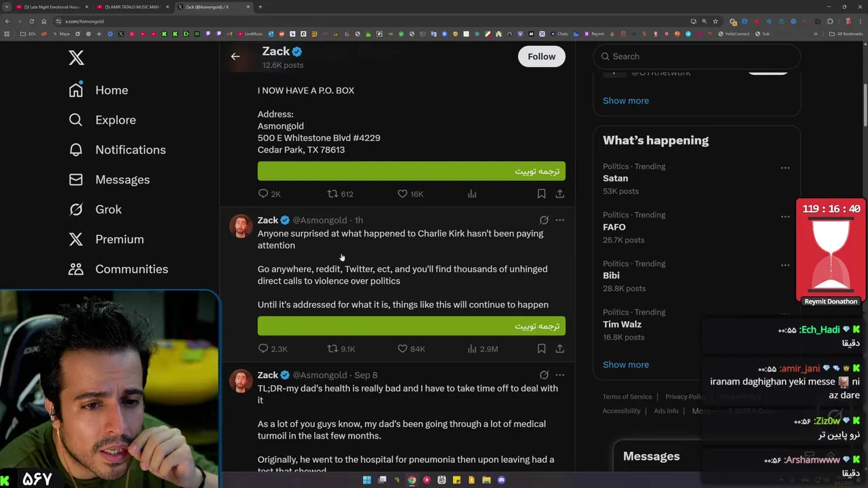Like the Charlie Kirk tweet

[x=411, y=348]
